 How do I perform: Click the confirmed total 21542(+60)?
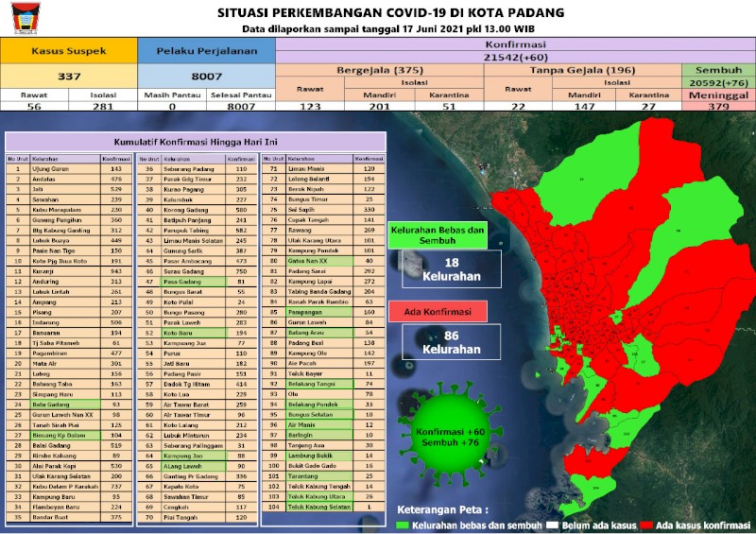pyautogui.click(x=515, y=58)
